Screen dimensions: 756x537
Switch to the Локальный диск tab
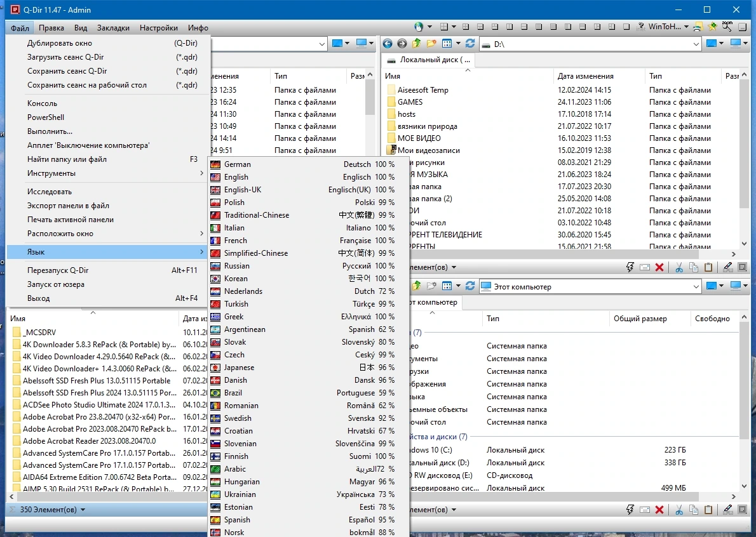click(x=428, y=60)
